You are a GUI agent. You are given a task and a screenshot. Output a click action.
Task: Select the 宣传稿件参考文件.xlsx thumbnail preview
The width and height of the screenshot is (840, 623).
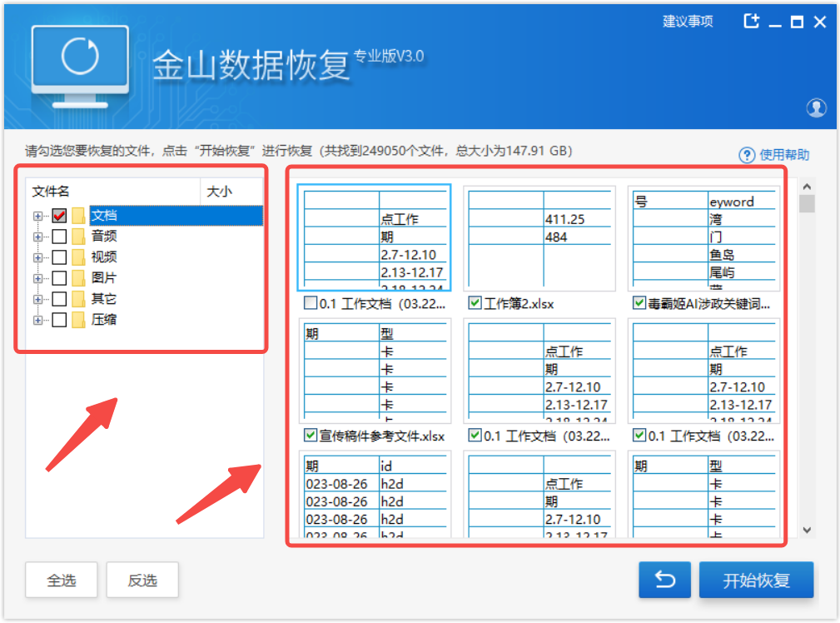374,371
